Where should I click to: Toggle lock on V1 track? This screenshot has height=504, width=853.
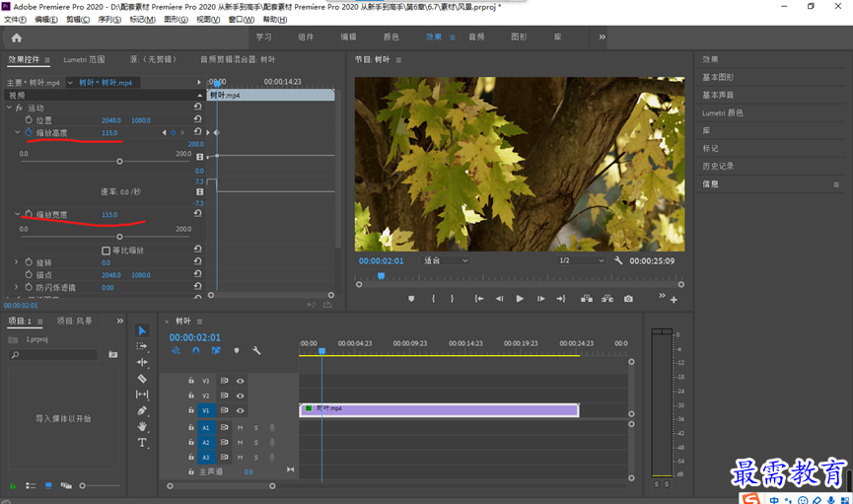point(191,410)
